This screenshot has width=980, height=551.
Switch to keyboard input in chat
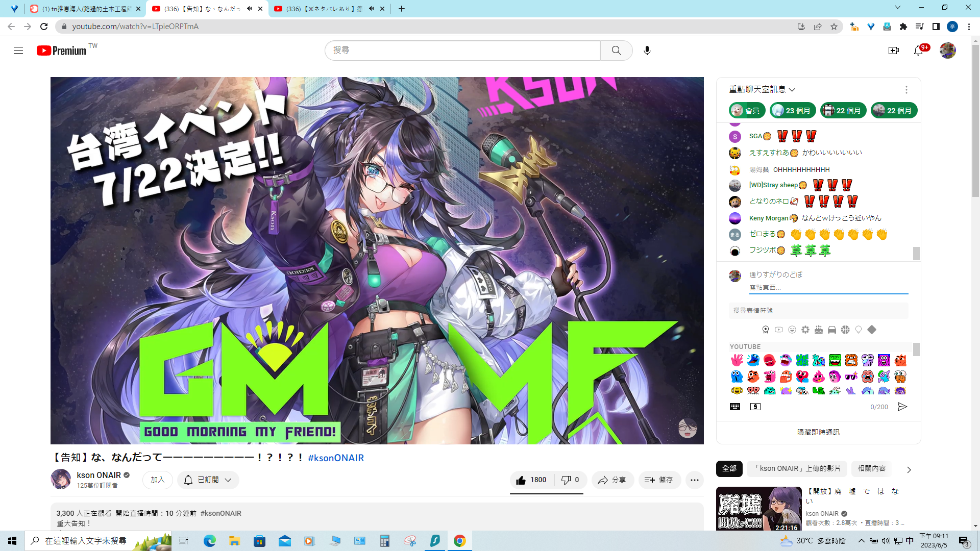pos(735,407)
